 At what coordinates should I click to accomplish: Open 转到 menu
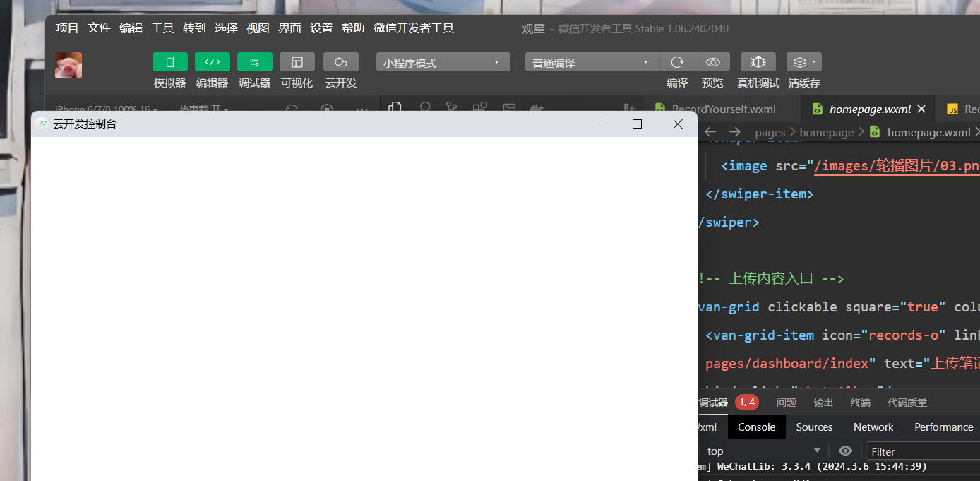[x=194, y=28]
